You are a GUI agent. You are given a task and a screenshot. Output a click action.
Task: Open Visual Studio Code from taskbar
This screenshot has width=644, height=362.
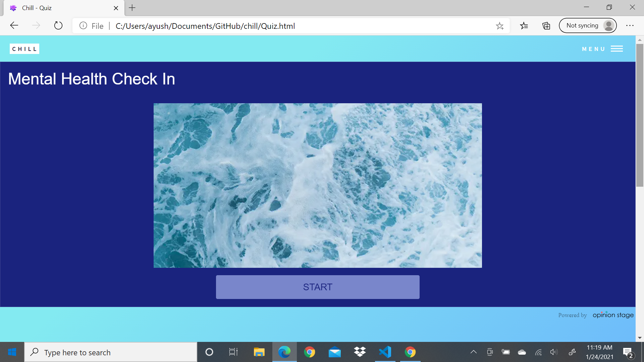point(385,352)
